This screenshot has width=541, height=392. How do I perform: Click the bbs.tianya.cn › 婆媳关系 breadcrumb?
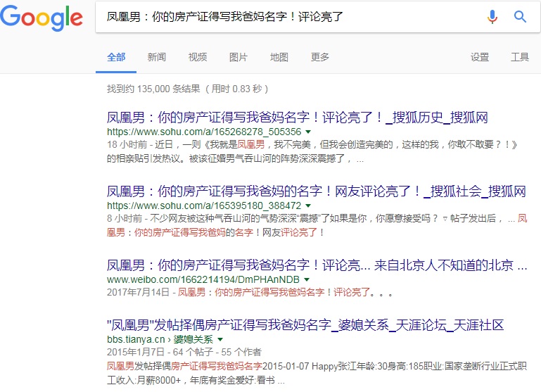coord(160,339)
